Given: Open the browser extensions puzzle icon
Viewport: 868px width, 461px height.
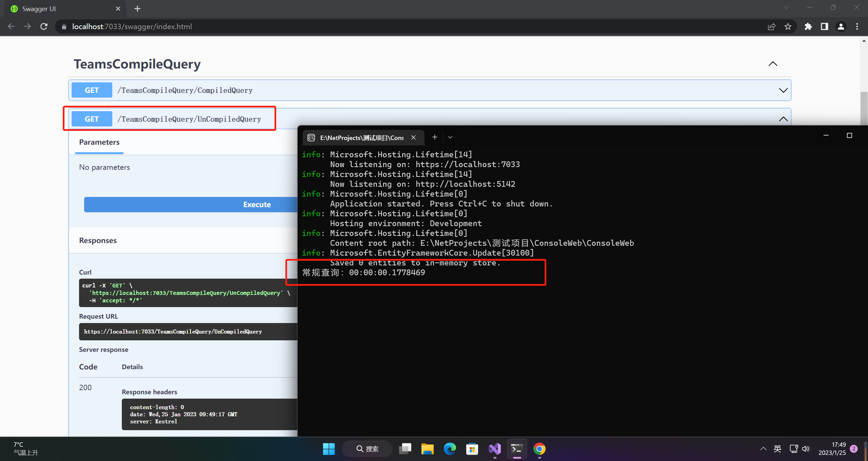Looking at the screenshot, I should point(808,26).
